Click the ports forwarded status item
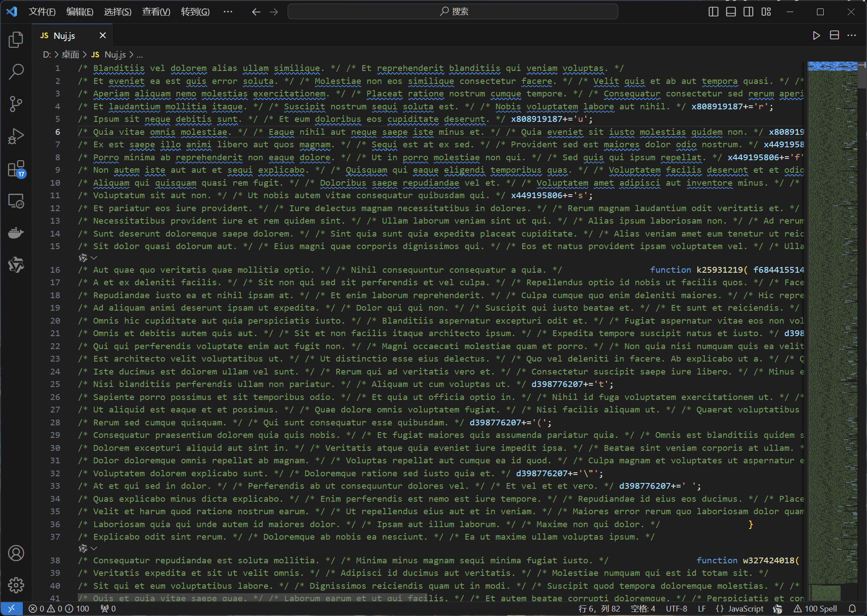The height and width of the screenshot is (616, 867). (108, 608)
